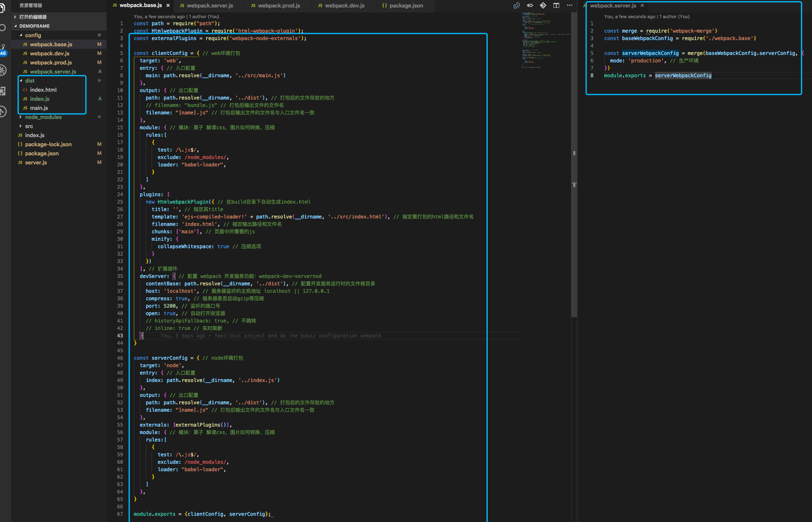812x522 pixels.
Task: Open the Search view in activity bar
Action: pyautogui.click(x=2, y=28)
